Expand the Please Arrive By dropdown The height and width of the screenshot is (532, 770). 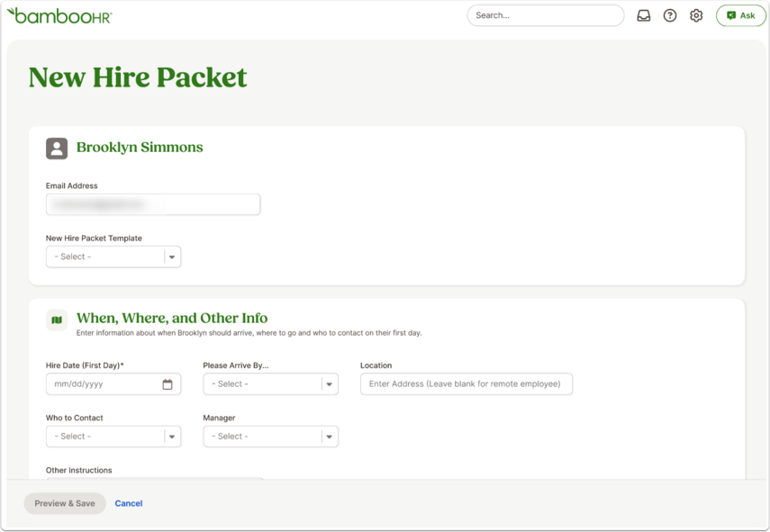pos(270,383)
